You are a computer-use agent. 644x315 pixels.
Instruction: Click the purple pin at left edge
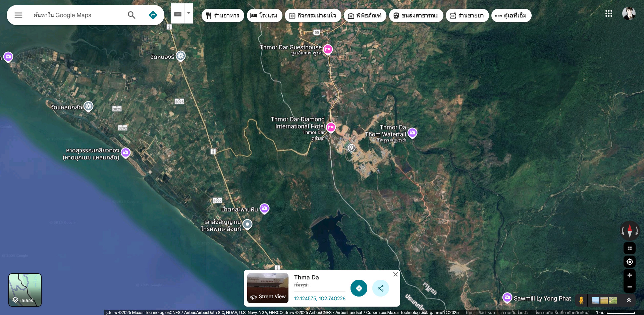(x=8, y=57)
